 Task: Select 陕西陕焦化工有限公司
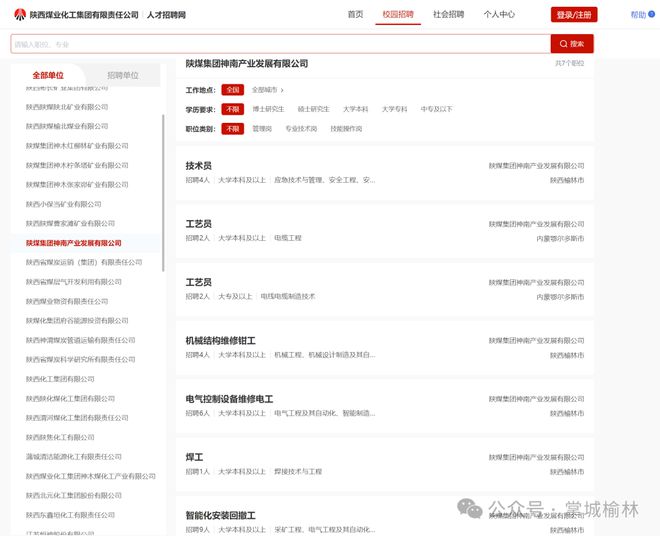(60, 437)
